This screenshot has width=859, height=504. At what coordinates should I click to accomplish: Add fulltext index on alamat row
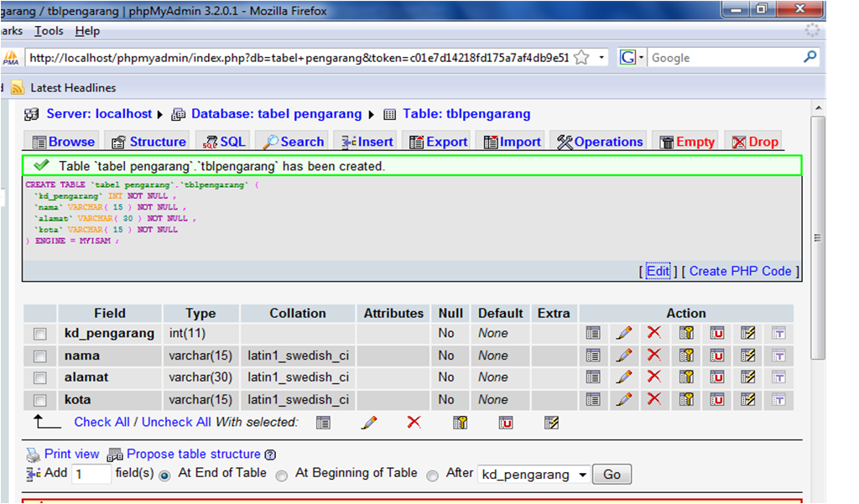[778, 377]
